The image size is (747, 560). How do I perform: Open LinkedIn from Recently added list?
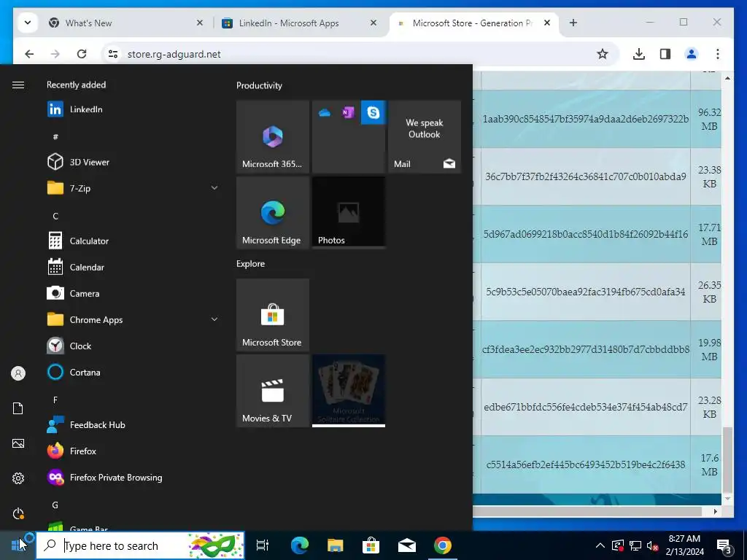coord(132,109)
